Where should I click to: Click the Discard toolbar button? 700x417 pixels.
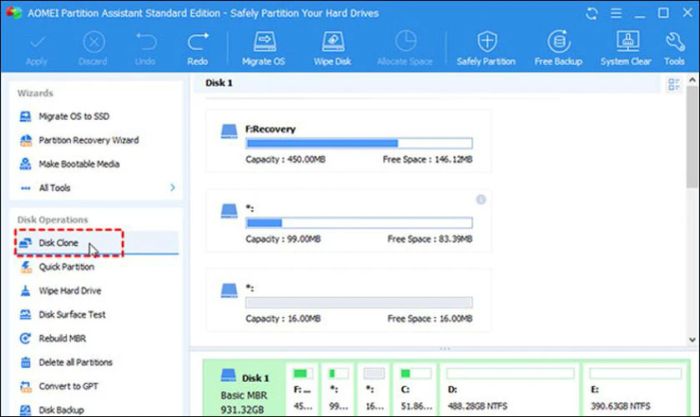(93, 49)
